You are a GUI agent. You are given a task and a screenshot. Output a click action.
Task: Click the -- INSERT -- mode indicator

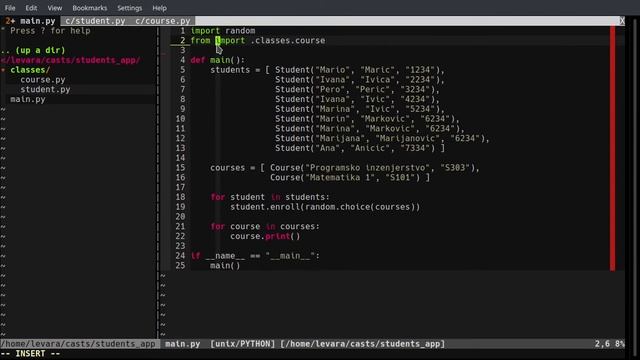tap(31, 354)
